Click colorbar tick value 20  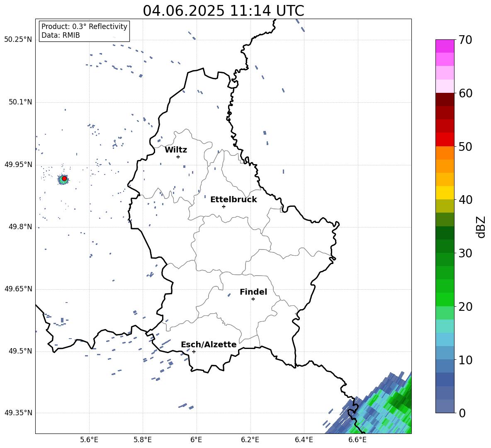coord(465,307)
